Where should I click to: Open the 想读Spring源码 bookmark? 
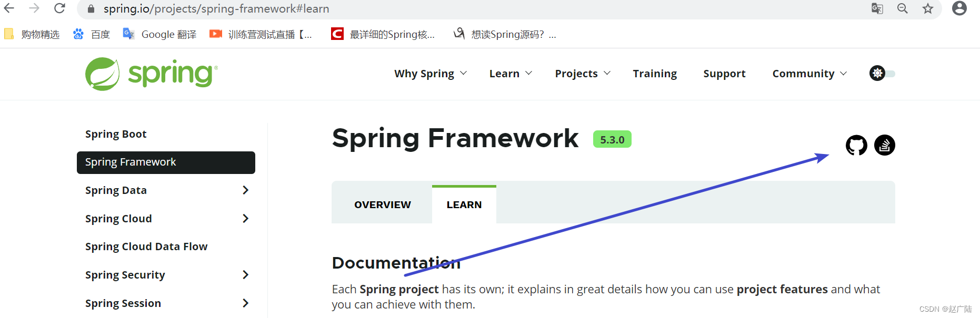(x=505, y=34)
